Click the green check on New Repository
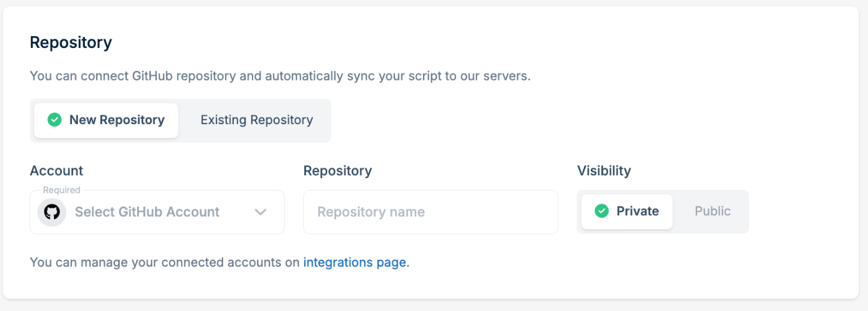The width and height of the screenshot is (868, 311). click(x=55, y=120)
